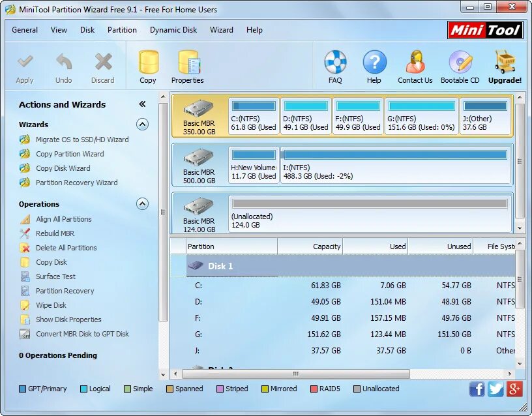The image size is (532, 416).
Task: Select the 350.00 GB Basic MBR disk icon
Action: click(199, 109)
